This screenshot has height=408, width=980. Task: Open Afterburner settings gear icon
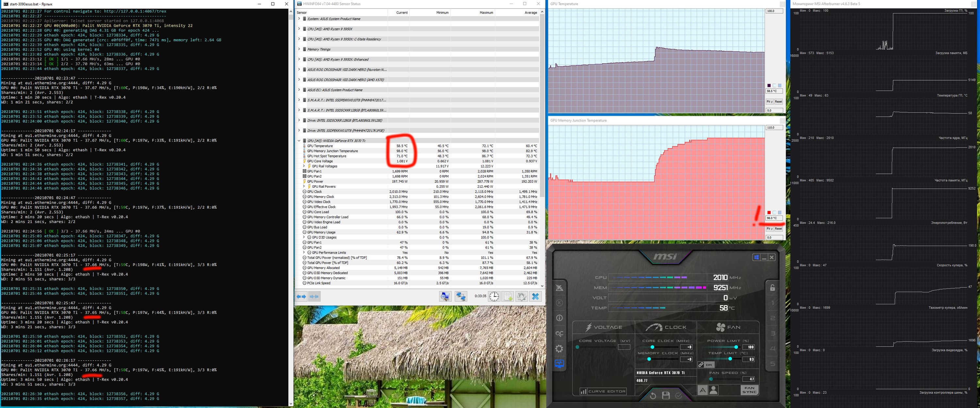pos(559,349)
